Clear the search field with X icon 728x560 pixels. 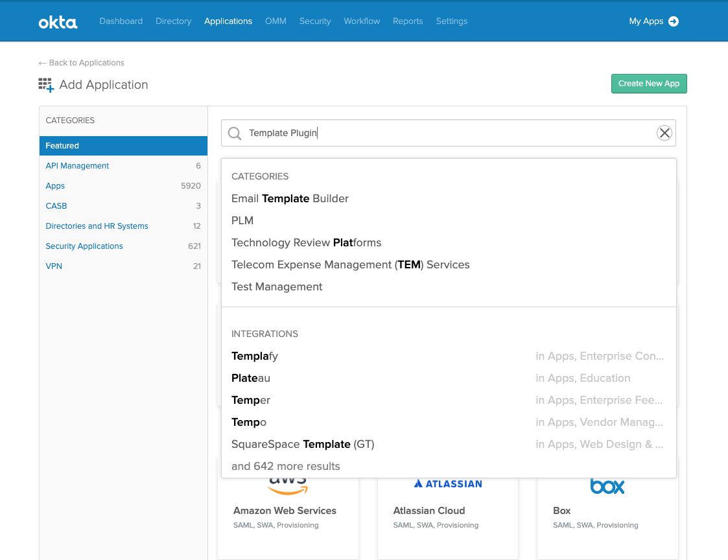[664, 133]
